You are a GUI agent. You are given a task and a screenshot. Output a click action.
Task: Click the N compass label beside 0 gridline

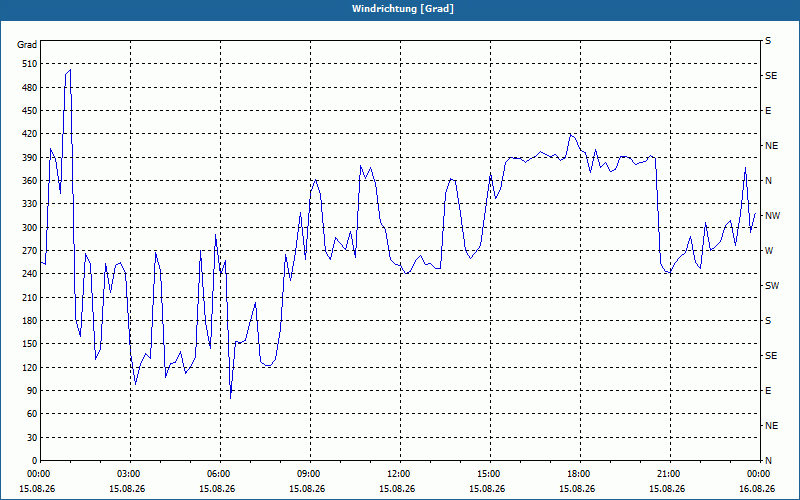(768, 461)
